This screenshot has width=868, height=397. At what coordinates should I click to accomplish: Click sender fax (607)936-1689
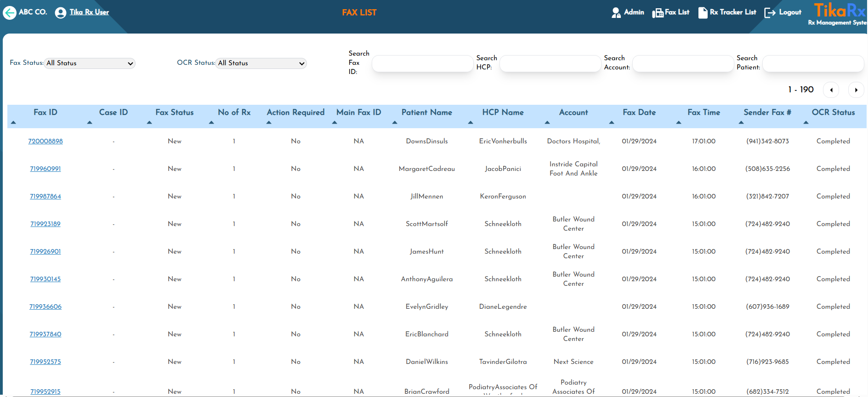click(767, 306)
